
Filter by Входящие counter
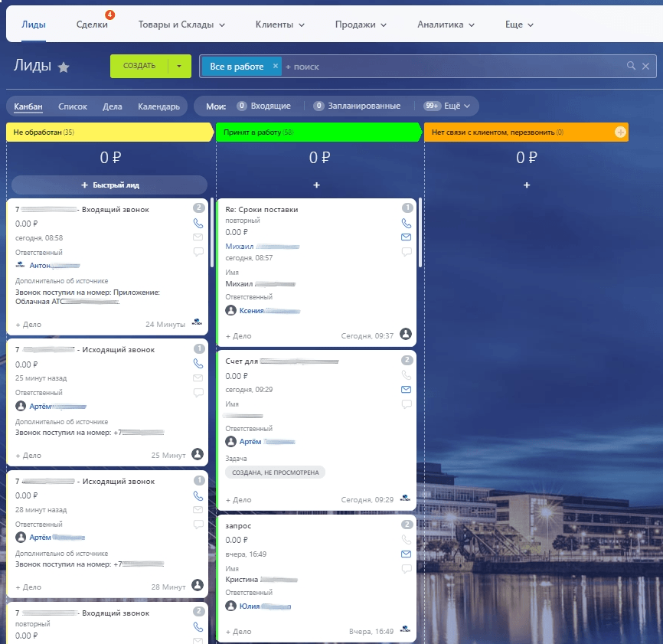click(263, 106)
